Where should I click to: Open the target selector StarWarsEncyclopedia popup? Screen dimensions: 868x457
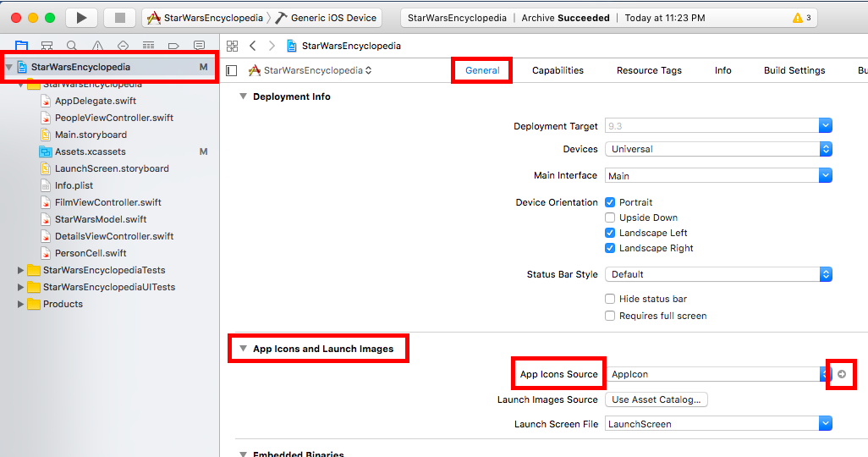(310, 70)
